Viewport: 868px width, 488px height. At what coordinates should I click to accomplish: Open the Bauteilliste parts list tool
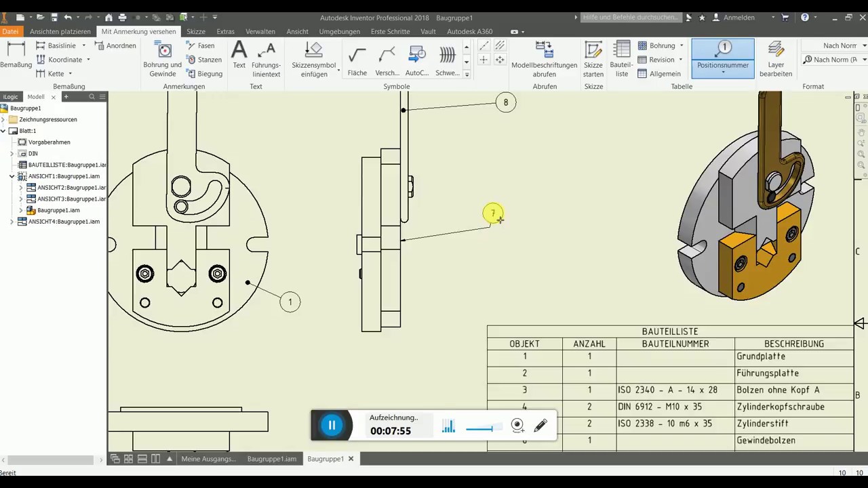tap(622, 59)
